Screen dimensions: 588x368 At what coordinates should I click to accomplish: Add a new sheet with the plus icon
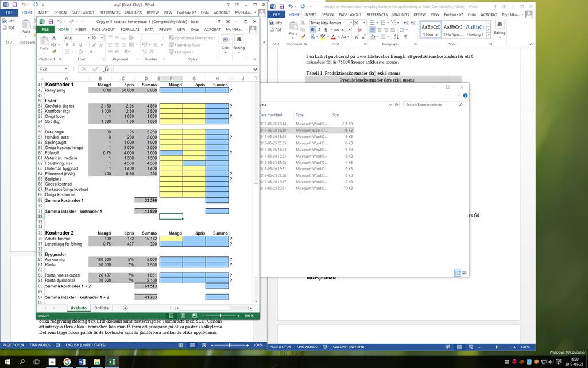click(x=125, y=308)
